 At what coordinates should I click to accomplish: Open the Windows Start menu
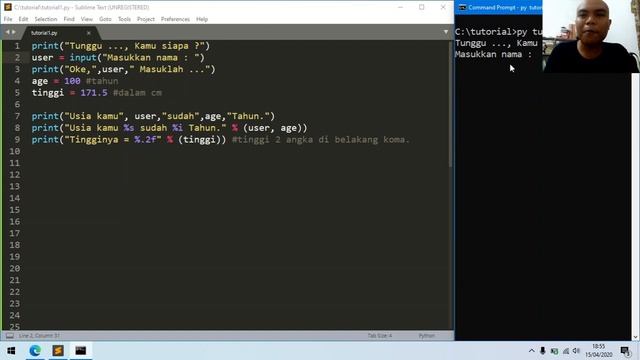[x=11, y=351]
